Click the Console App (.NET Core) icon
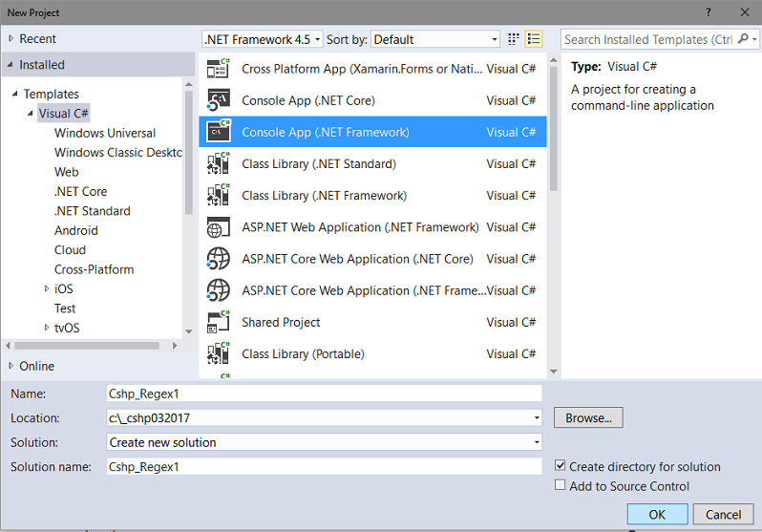762x532 pixels. click(219, 100)
